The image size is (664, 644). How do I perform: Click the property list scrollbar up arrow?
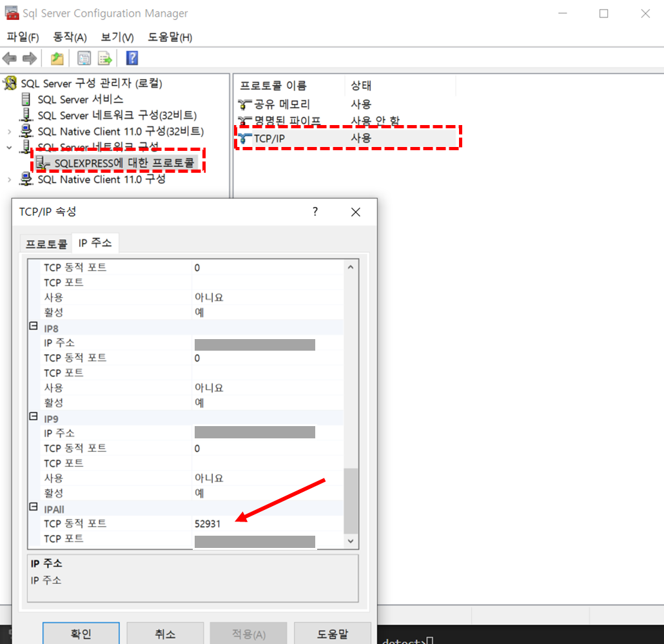point(351,267)
